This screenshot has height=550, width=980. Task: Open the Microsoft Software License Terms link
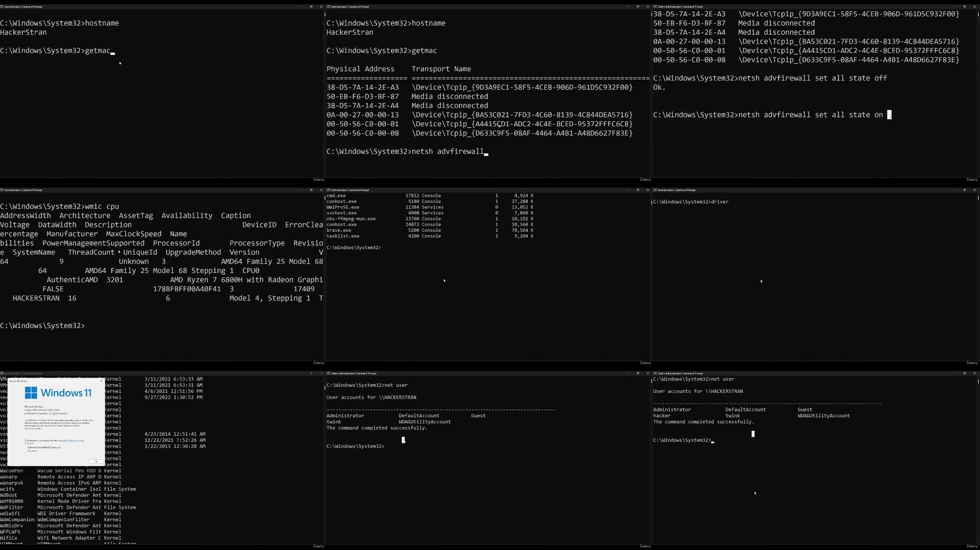pos(71,441)
